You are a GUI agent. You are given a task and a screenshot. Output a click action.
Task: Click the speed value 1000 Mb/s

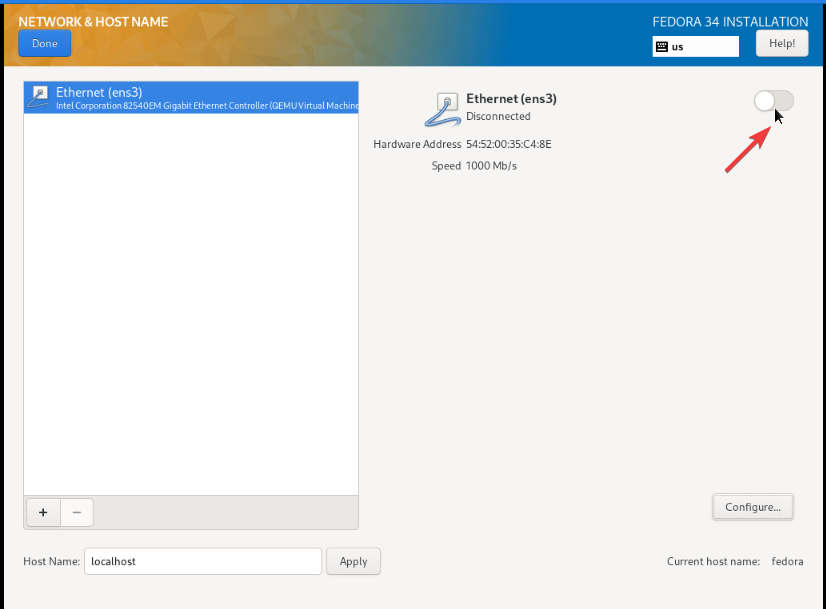tap(491, 166)
